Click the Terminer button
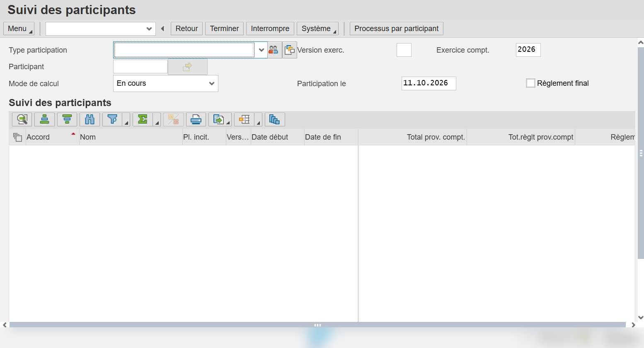 click(224, 29)
